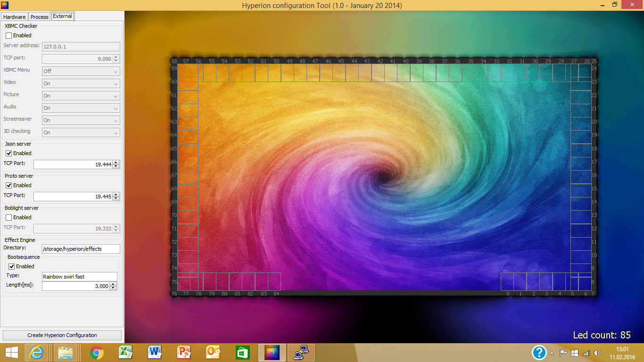
Task: Switch to the Process tab
Action: click(x=40, y=17)
